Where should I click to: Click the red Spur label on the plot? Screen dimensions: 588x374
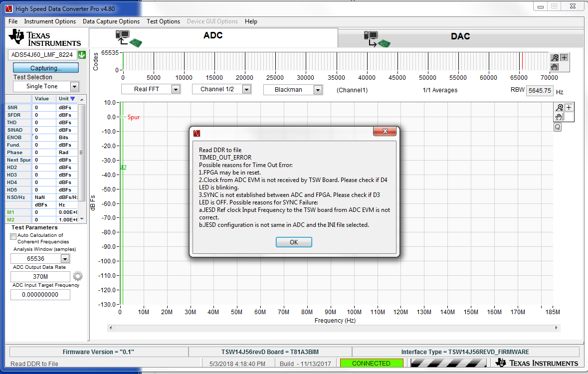coord(134,117)
